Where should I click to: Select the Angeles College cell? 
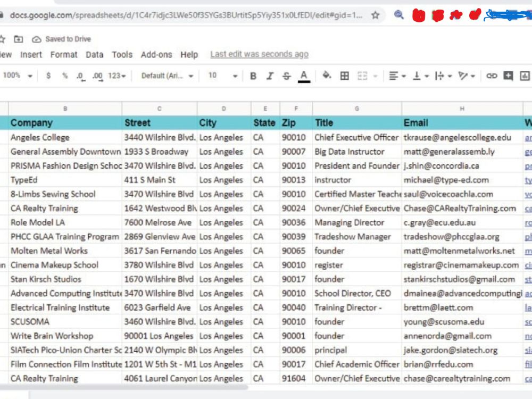[x=65, y=137]
